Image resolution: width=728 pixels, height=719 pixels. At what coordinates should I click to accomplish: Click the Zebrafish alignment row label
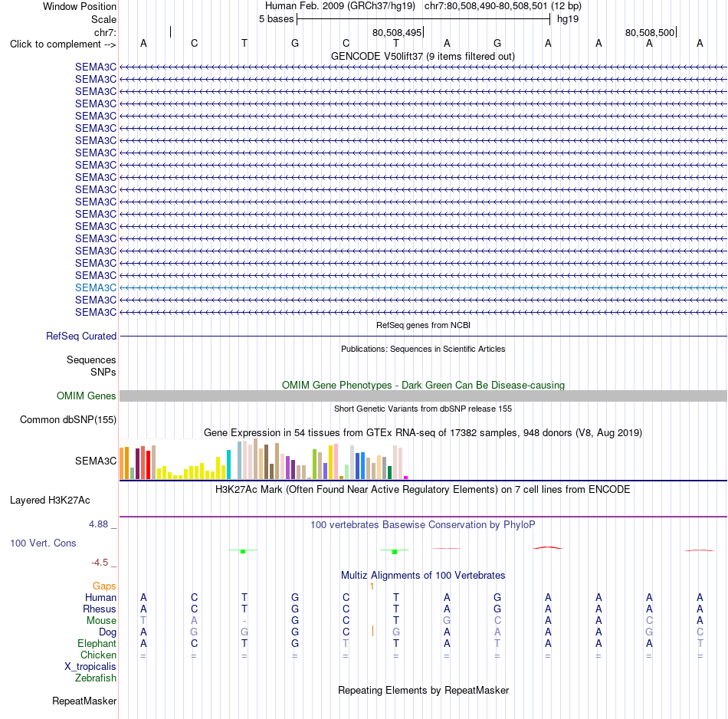96,678
